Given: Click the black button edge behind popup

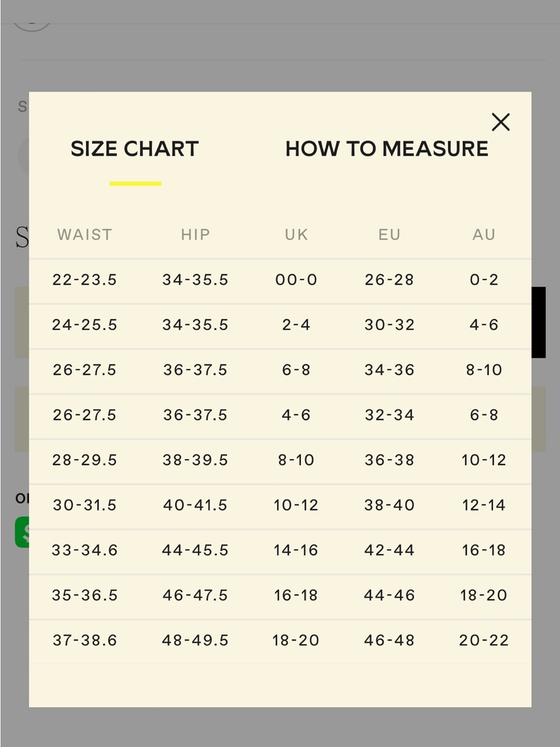Looking at the screenshot, I should point(539,322).
